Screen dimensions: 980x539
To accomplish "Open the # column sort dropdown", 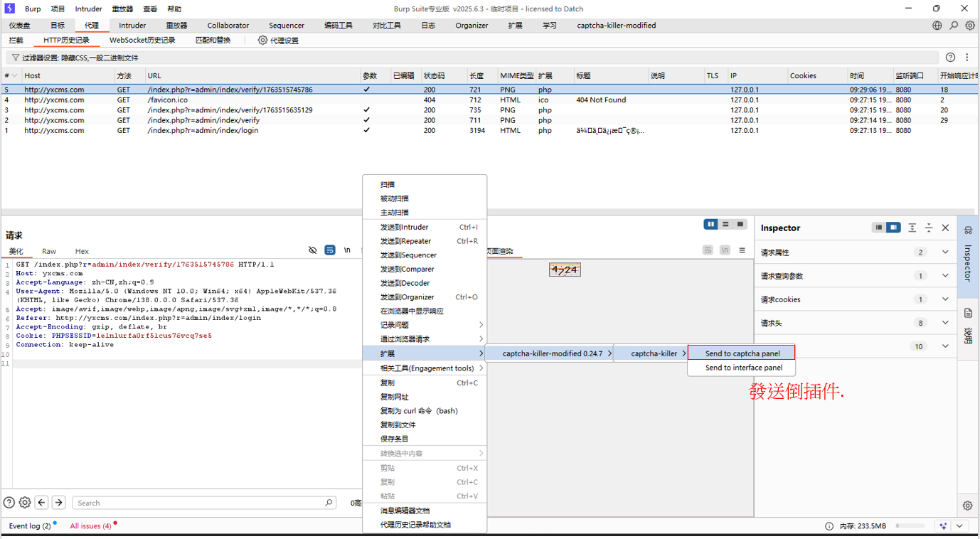I will tap(14, 75).
